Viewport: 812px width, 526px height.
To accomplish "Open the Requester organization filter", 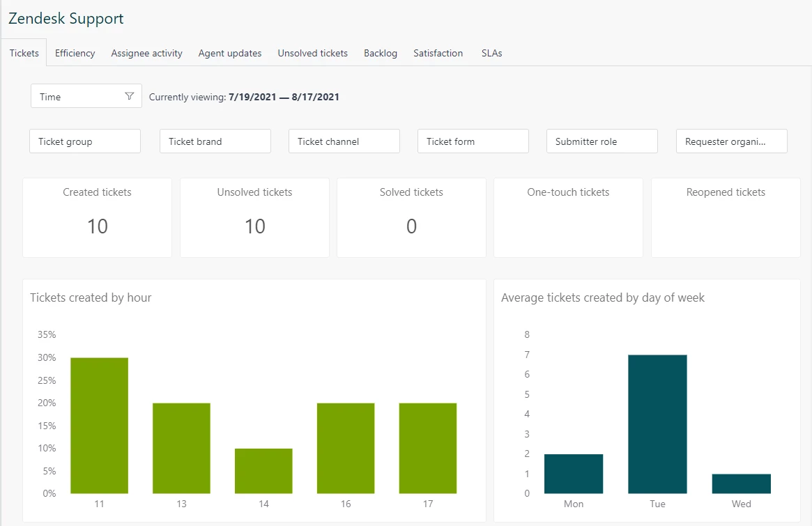I will [x=732, y=141].
